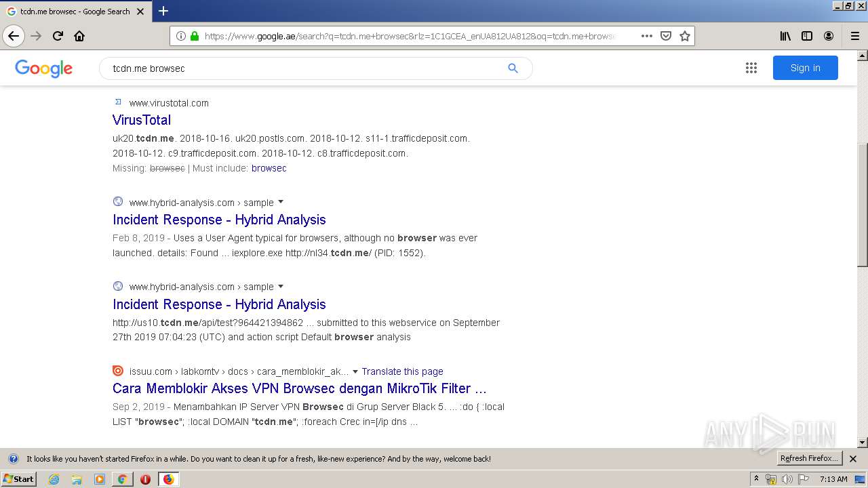The height and width of the screenshot is (488, 868).
Task: Click scrollbar down arrow
Action: click(x=863, y=443)
